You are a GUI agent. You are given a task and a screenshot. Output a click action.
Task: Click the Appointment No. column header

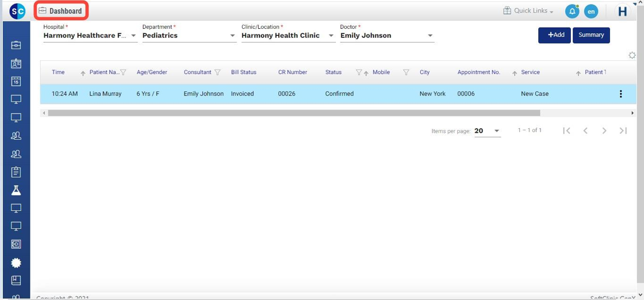(x=479, y=72)
